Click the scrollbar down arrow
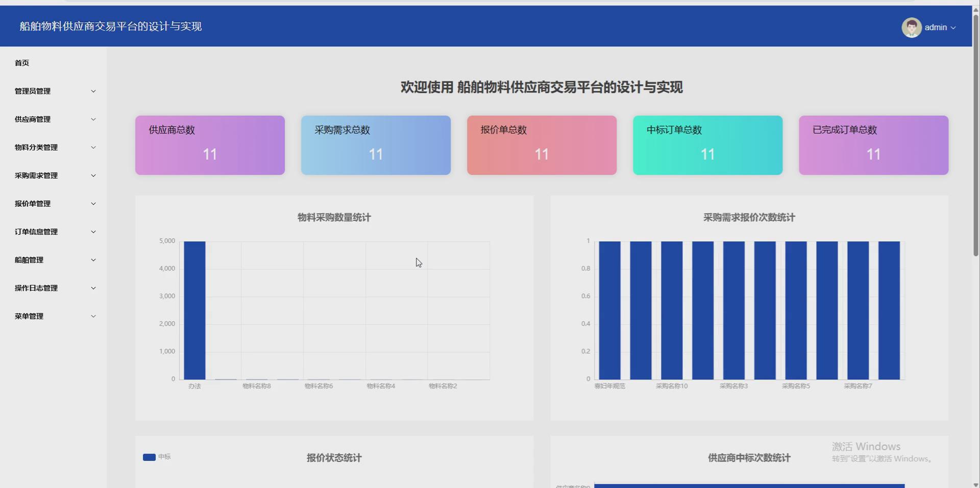Image resolution: width=980 pixels, height=488 pixels. (x=976, y=484)
